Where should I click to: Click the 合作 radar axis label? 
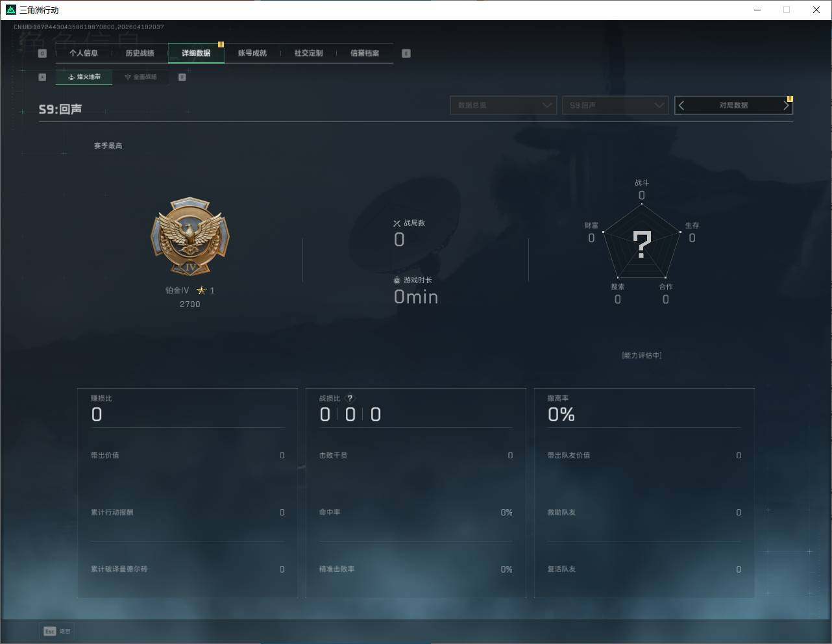666,287
